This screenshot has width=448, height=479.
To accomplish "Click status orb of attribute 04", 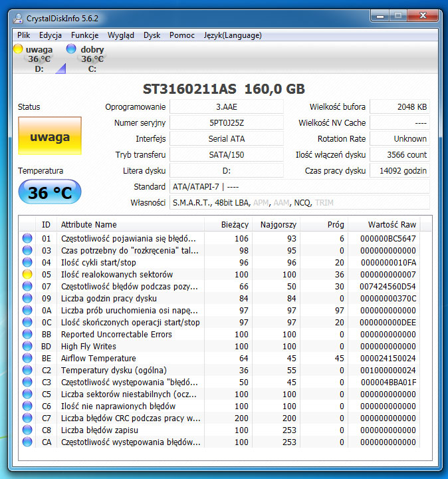I will 27,262.
